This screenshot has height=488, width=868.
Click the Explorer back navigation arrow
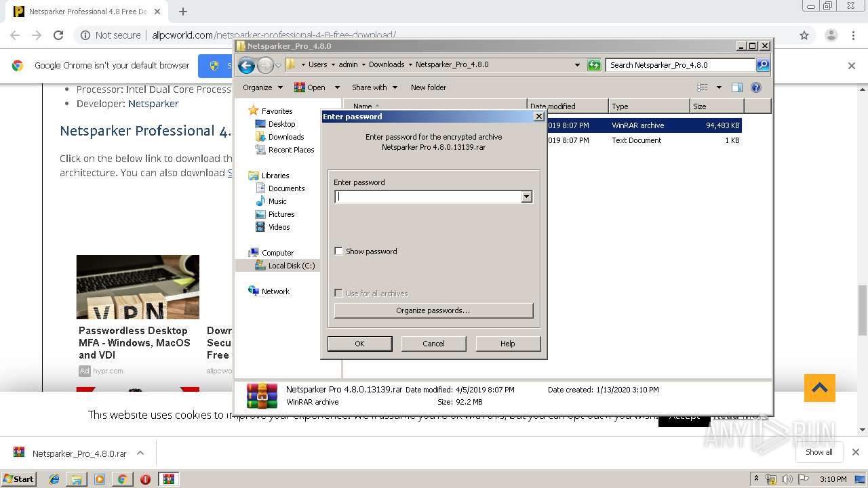[x=247, y=65]
